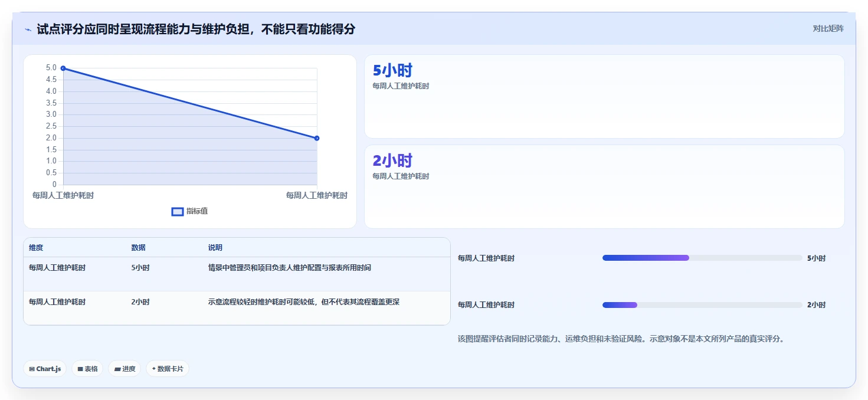The image size is (868, 400).
Task: Click the icon inside the 进度 chip
Action: point(117,369)
